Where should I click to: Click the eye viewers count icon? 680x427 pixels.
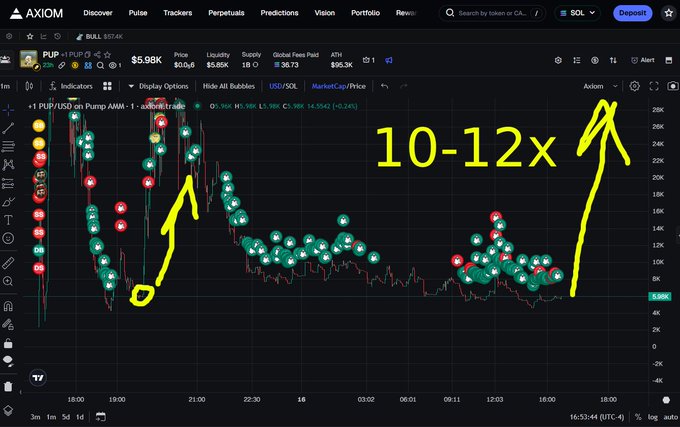pyautogui.click(x=115, y=65)
